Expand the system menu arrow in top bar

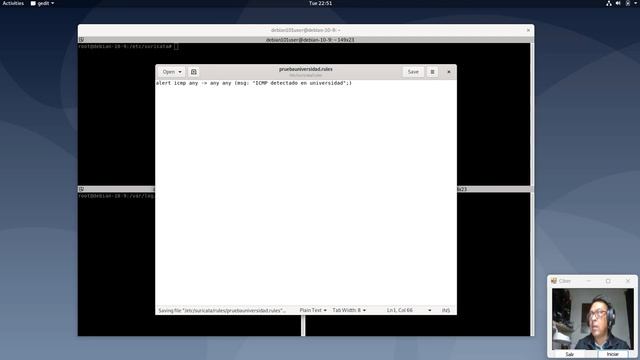click(636, 3)
